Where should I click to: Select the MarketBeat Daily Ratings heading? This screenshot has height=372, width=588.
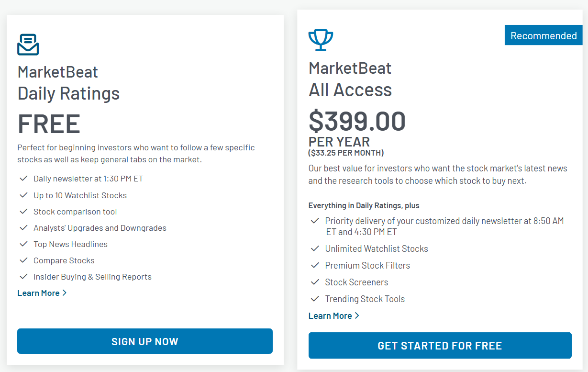69,83
